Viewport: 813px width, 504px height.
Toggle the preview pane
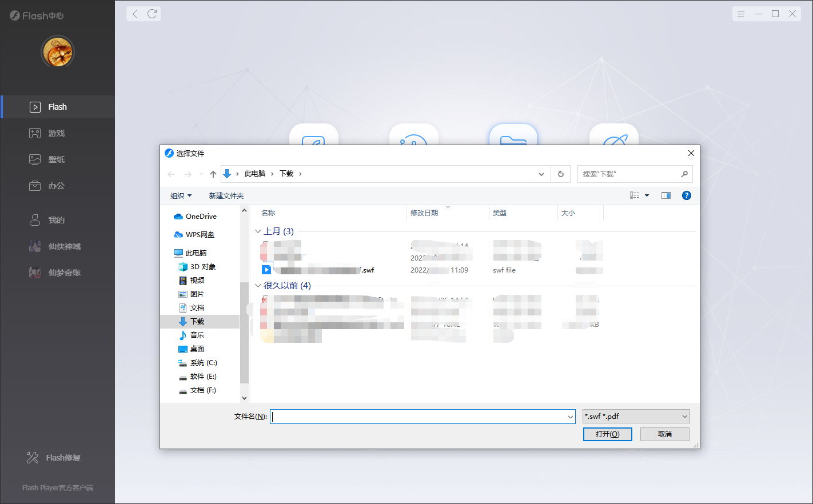click(x=665, y=195)
